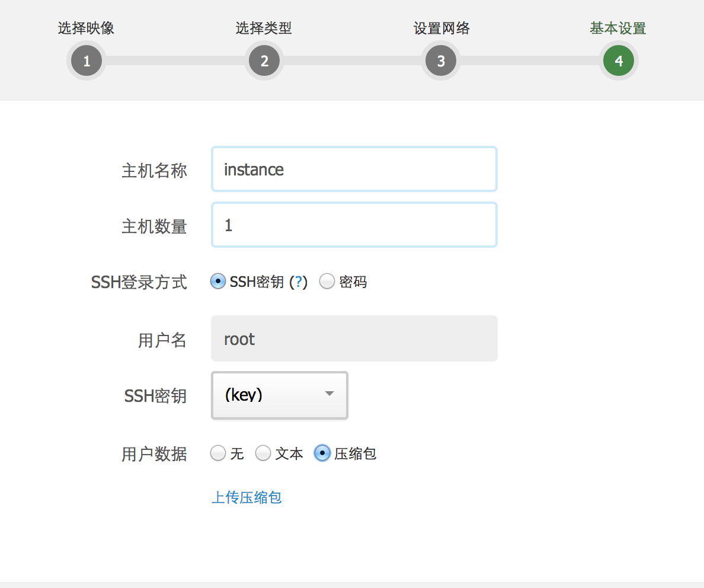Jump to the 设置网络 step label
Image resolution: width=704 pixels, height=588 pixels.
pyautogui.click(x=441, y=28)
